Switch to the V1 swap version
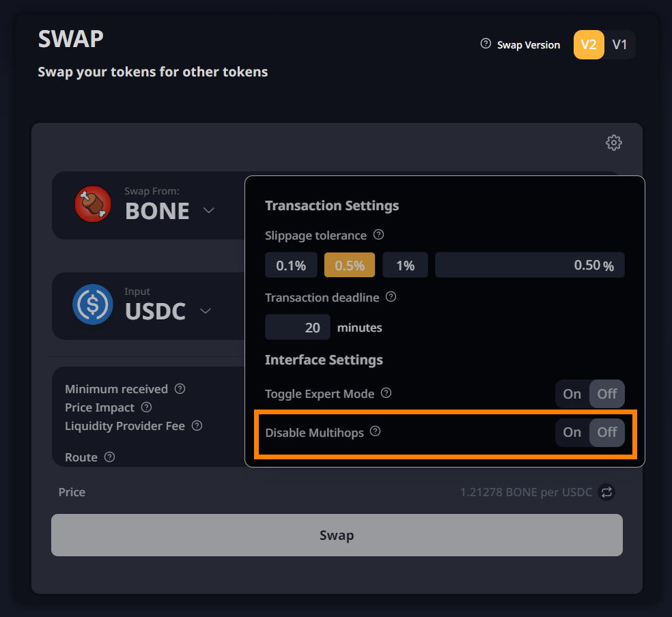The image size is (672, 617). click(619, 45)
